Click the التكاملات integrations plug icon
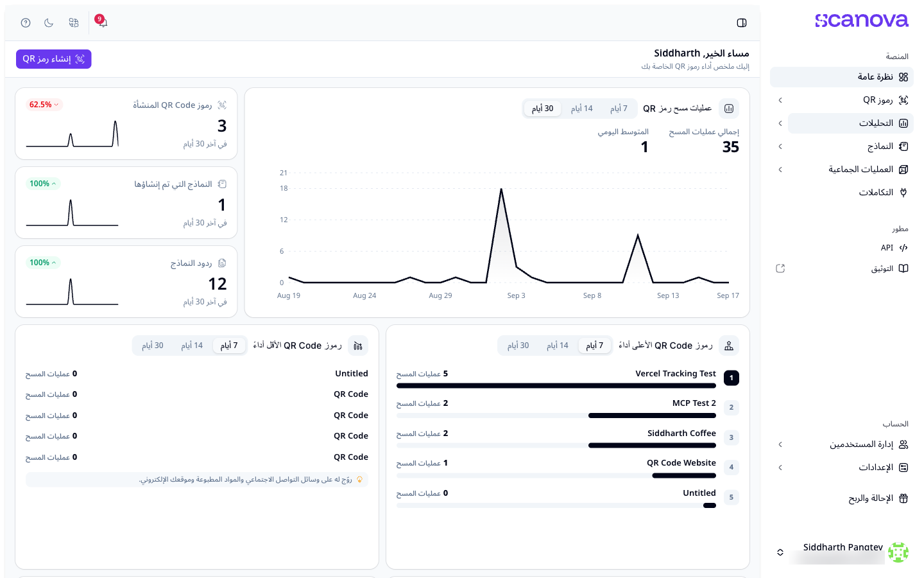The image size is (924, 578). pos(903,193)
